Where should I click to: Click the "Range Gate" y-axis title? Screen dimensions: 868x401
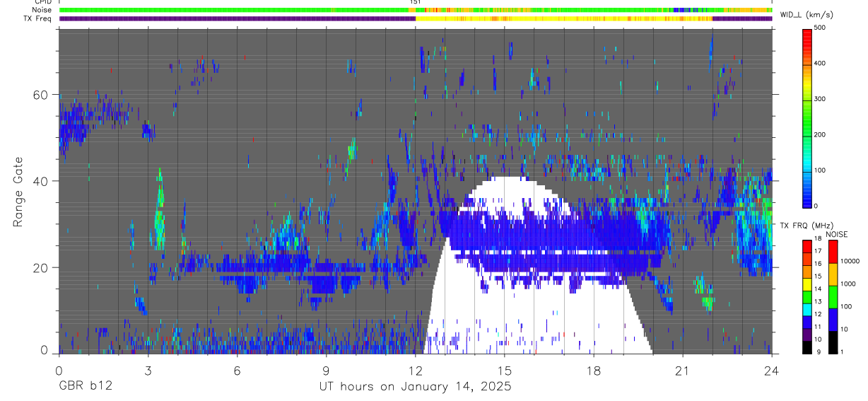[x=18, y=191]
